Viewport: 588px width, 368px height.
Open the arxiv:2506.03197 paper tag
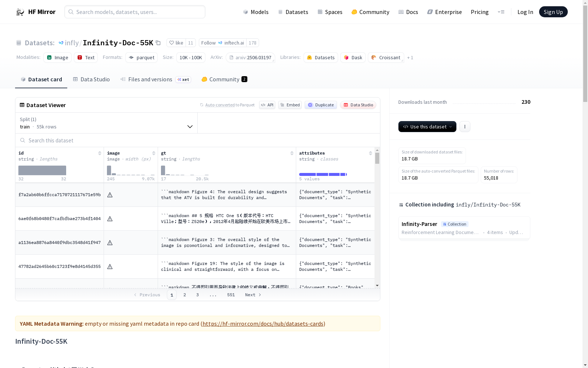tap(250, 57)
